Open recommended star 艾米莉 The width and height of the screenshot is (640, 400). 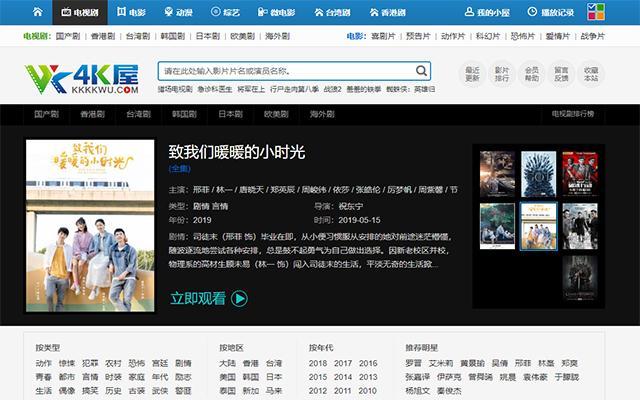[441, 363]
